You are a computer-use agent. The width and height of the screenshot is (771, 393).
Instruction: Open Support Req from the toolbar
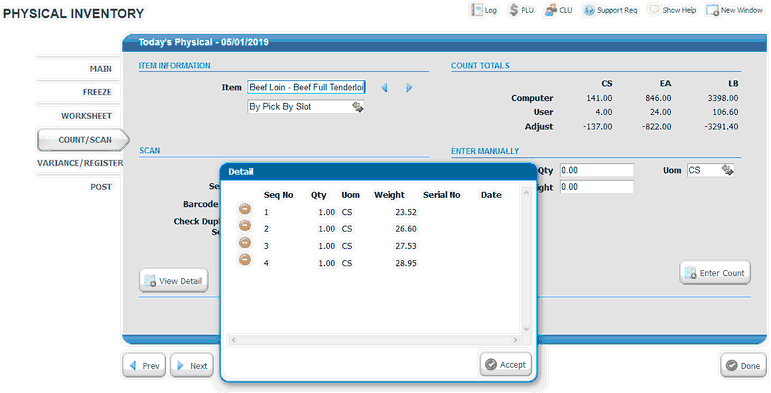[x=610, y=10]
